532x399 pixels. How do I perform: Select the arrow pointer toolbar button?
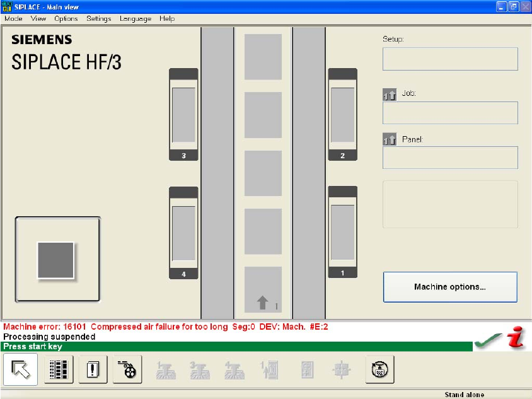[21, 369]
